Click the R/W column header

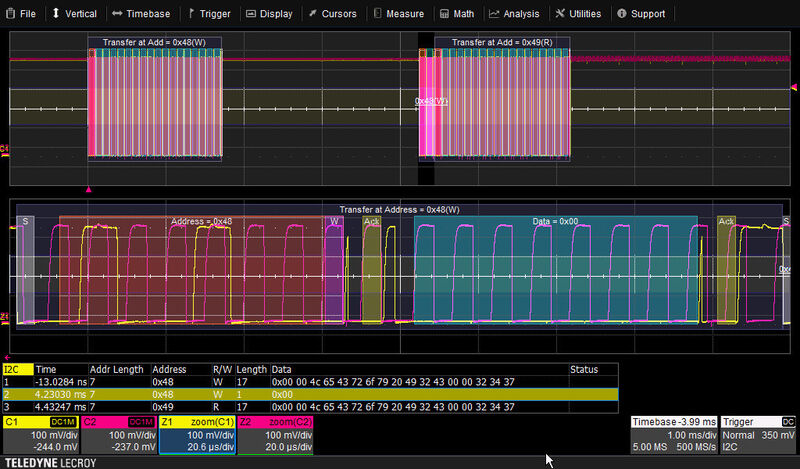pos(222,369)
